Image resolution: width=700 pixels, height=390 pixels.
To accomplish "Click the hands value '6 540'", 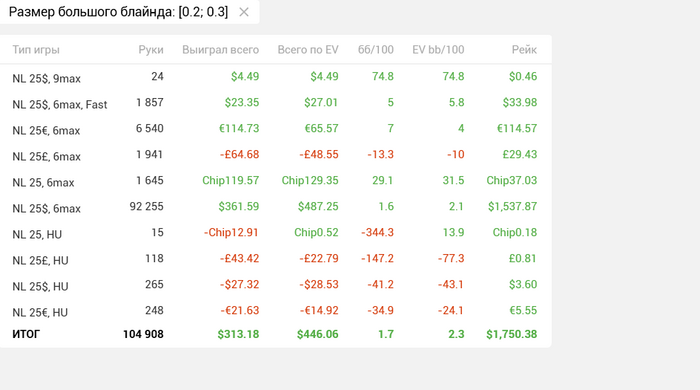I will coord(150,129).
